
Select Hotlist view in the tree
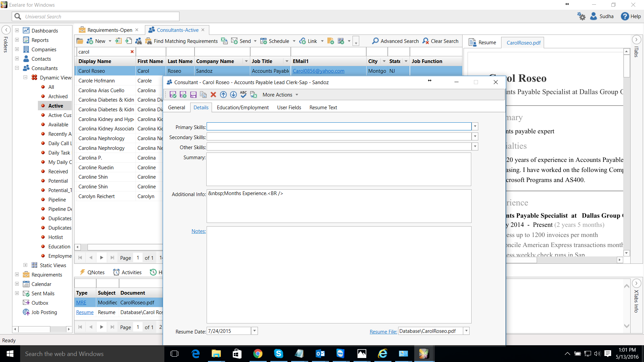tap(55, 237)
